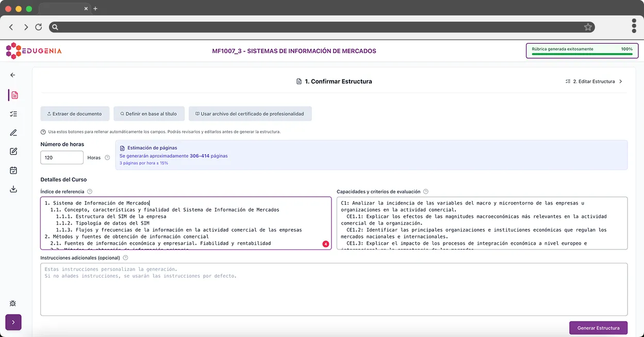Viewport: 644px width, 337px height.
Task: Click the bug icon in the sidebar
Action: [13, 304]
